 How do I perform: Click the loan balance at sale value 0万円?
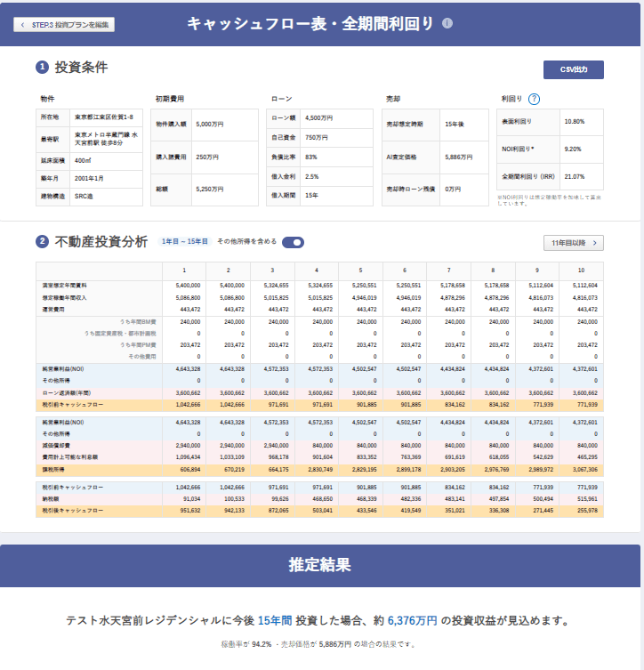453,190
